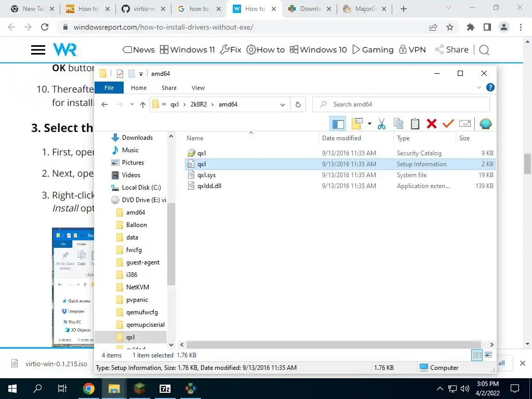Switch to large icons view status button
Image resolution: width=532 pixels, height=399 pixels.
click(x=488, y=355)
